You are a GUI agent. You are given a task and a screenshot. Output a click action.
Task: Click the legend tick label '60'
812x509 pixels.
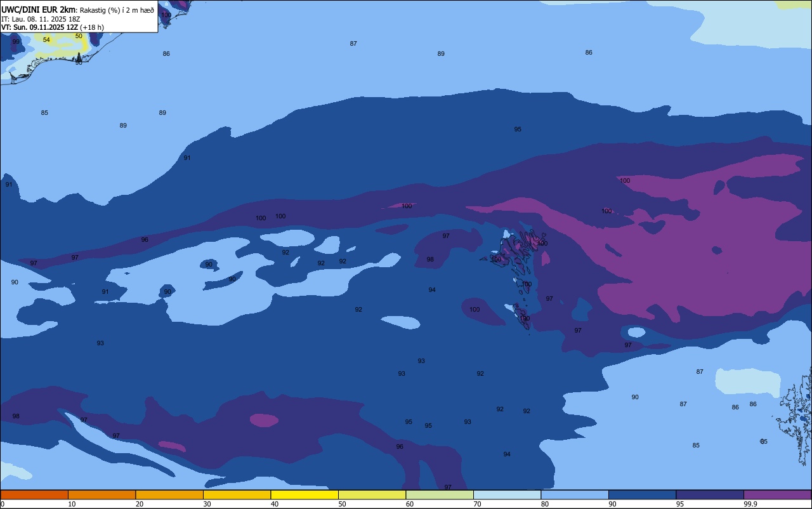tap(410, 504)
